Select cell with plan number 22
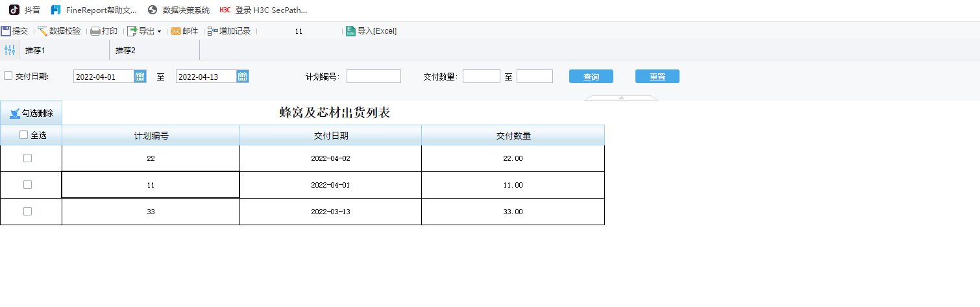Screen dimensions: 980x307 [151, 158]
